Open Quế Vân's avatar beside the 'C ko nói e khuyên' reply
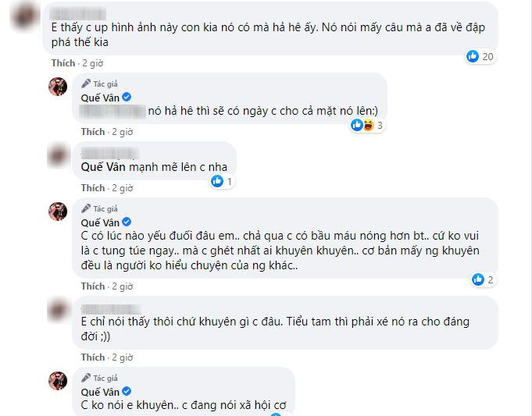Viewport: 532px width, 416px height. click(59, 381)
